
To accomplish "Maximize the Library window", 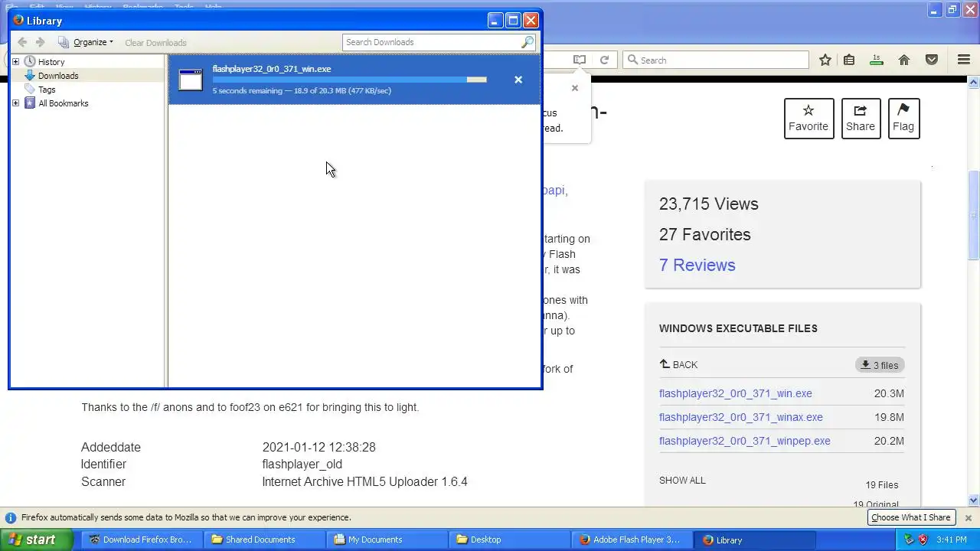I will (x=513, y=21).
